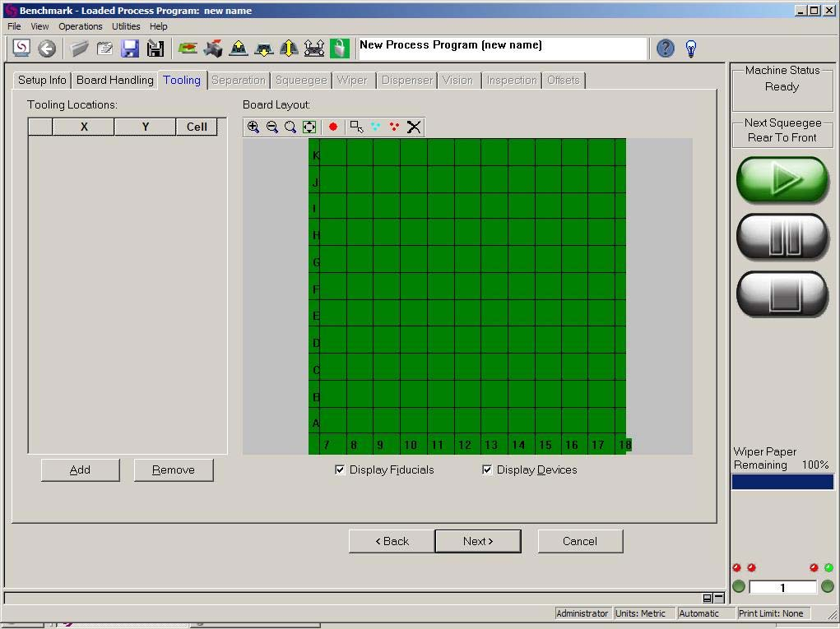This screenshot has height=629, width=840.
Task: Open help with blue question mark icon
Action: 666,49
